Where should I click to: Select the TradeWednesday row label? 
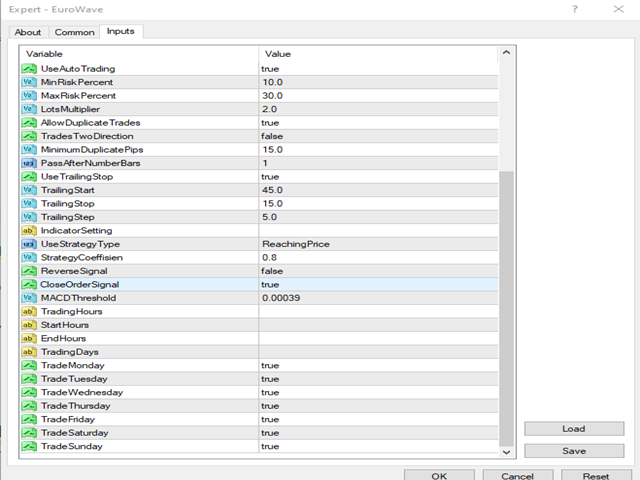[x=82, y=392]
